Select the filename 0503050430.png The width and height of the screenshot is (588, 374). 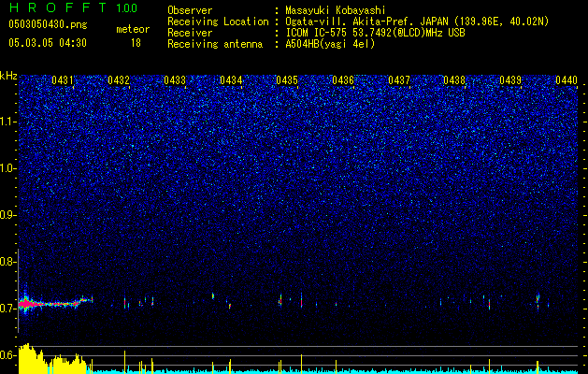[x=48, y=25]
